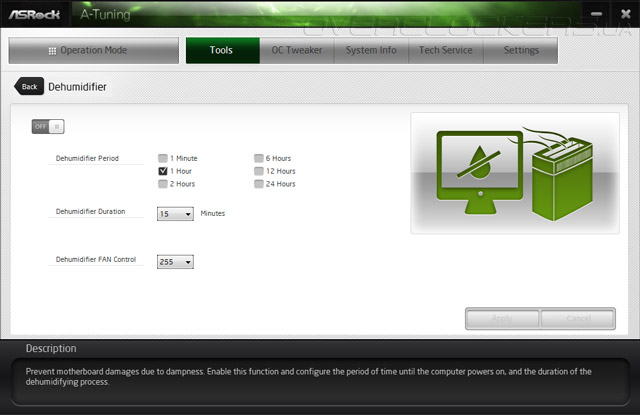The width and height of the screenshot is (640, 415).
Task: Click the Minutes unit text
Action: coord(213,213)
